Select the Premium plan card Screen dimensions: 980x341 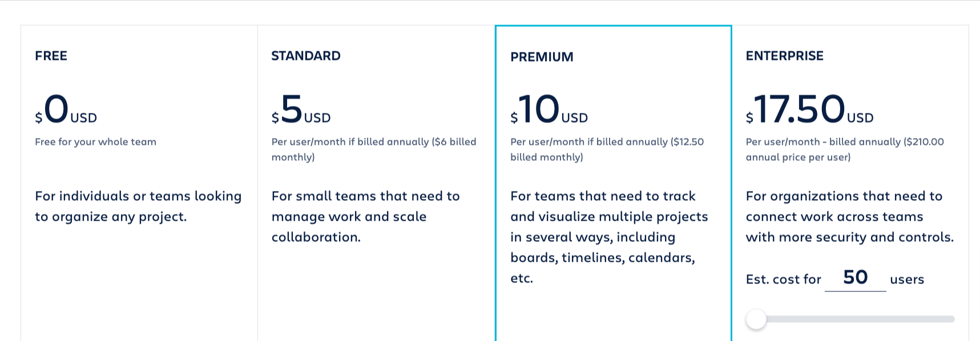(614, 171)
